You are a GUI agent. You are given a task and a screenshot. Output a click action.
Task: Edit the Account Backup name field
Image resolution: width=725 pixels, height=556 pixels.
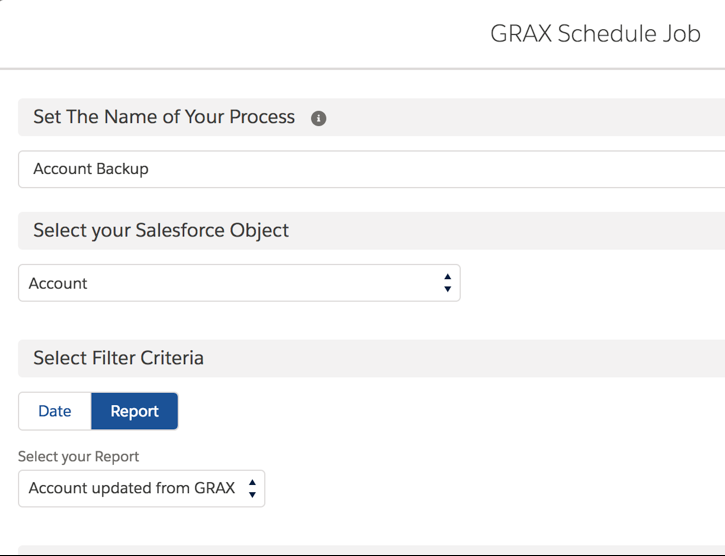tap(371, 169)
